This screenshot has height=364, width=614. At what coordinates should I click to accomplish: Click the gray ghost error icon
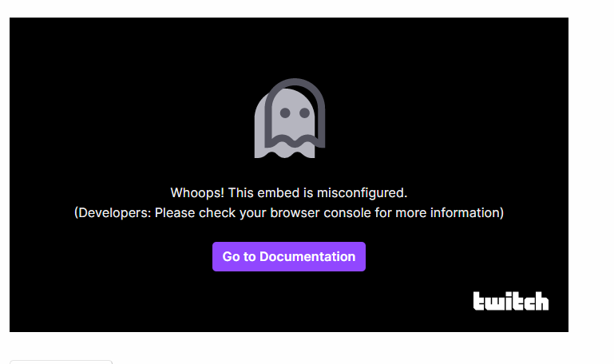click(x=290, y=118)
